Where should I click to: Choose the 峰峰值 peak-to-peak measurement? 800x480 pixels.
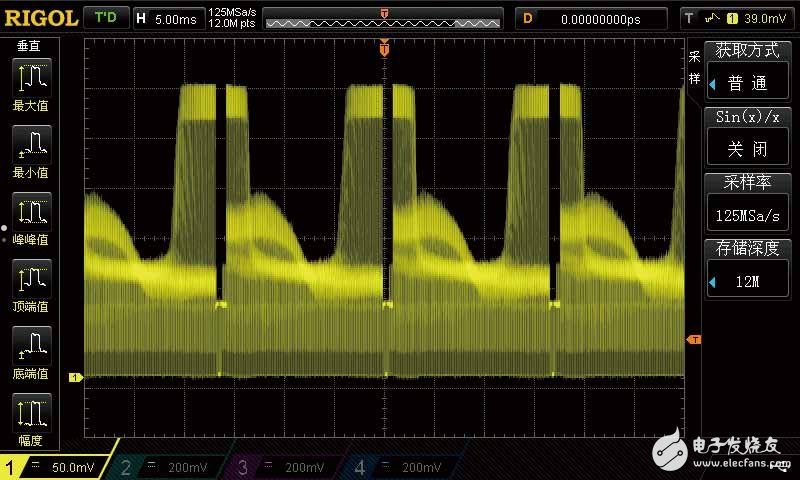click(x=32, y=218)
